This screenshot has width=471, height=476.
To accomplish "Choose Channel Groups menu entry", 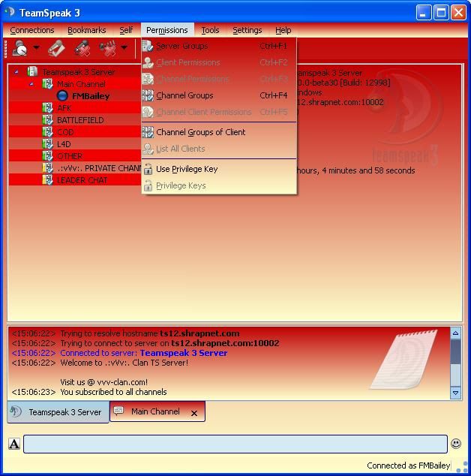I will point(219,95).
